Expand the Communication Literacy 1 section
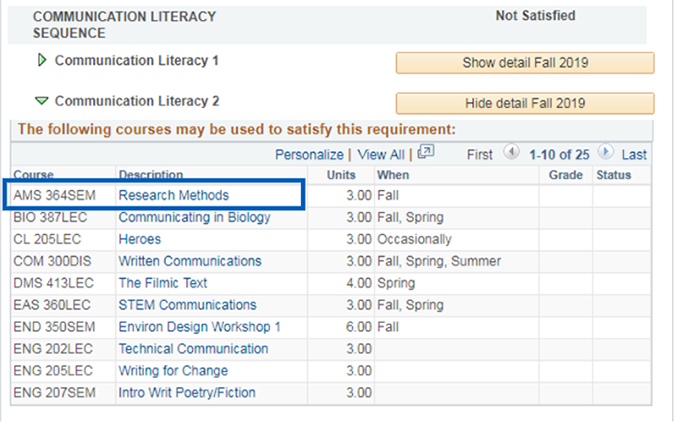The image size is (675, 427). [x=41, y=61]
